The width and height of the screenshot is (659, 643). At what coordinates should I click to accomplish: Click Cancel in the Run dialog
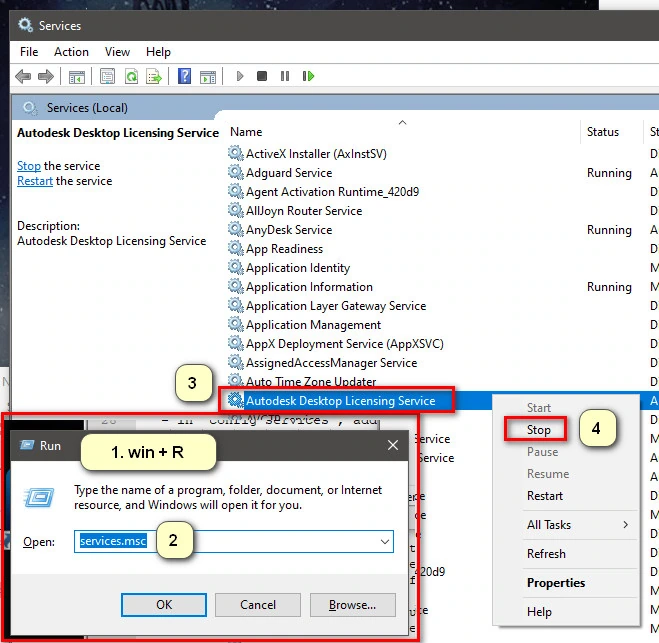258,605
